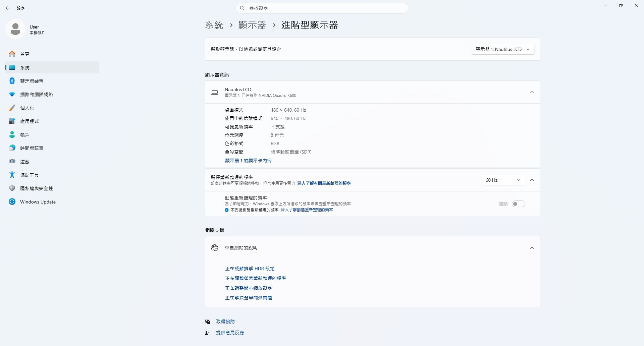Click the user avatar picture
The image size is (644, 346).
click(15, 29)
